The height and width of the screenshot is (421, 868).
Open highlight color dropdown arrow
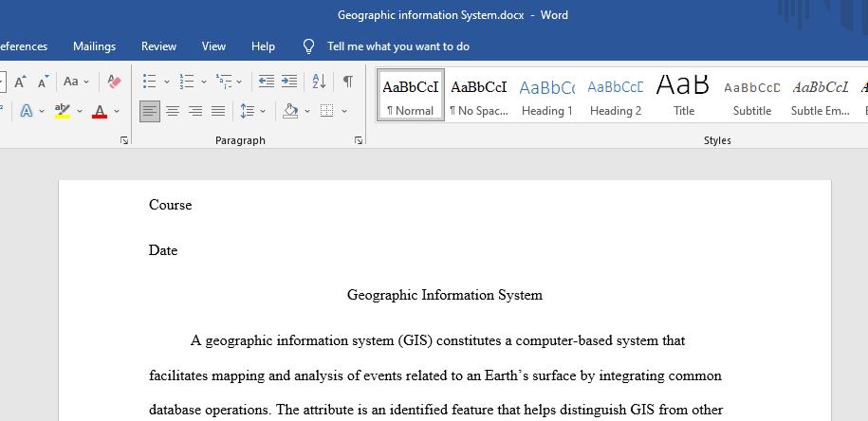79,111
